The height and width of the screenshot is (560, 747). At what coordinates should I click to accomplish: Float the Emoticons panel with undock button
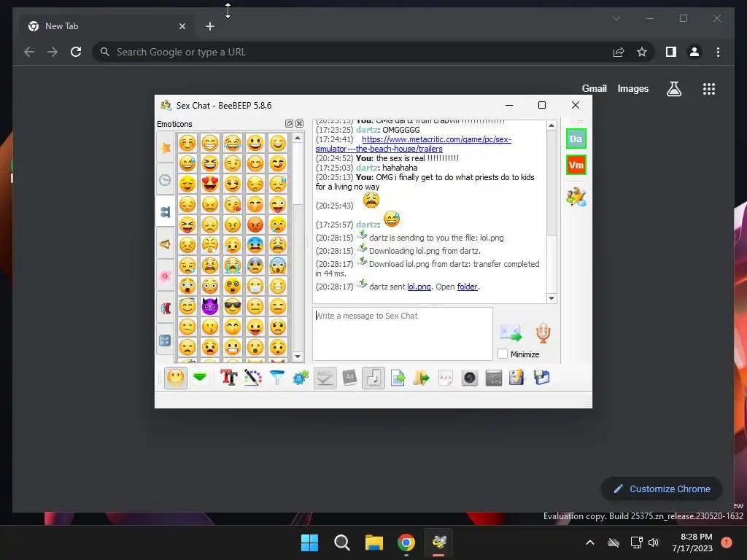click(289, 124)
